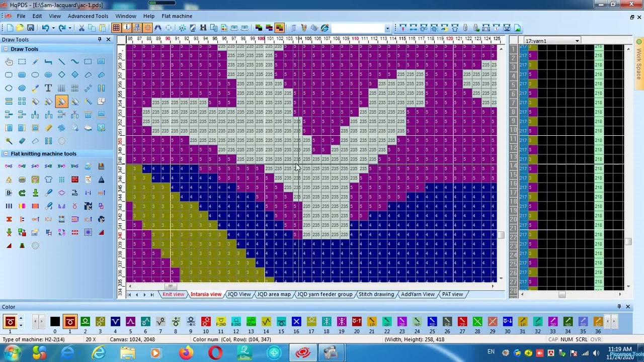
Task: Save the pattern with the floppy icon
Action: pyautogui.click(x=31, y=28)
